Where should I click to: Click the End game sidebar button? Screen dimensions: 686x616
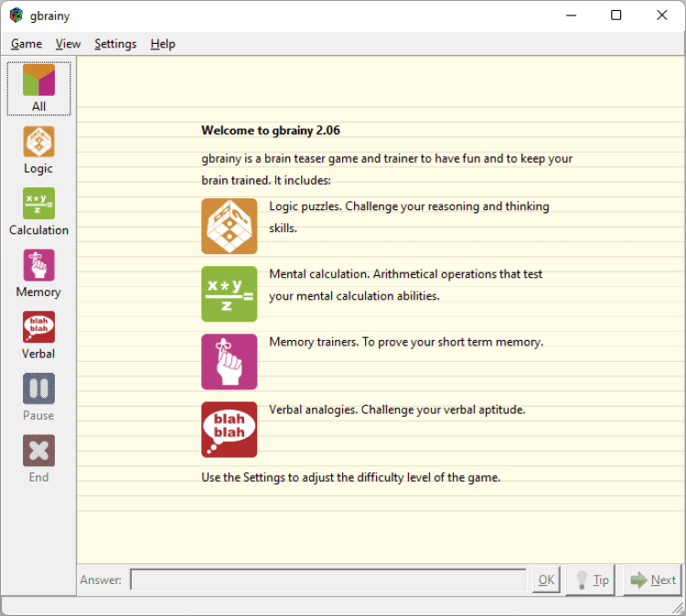[x=38, y=459]
